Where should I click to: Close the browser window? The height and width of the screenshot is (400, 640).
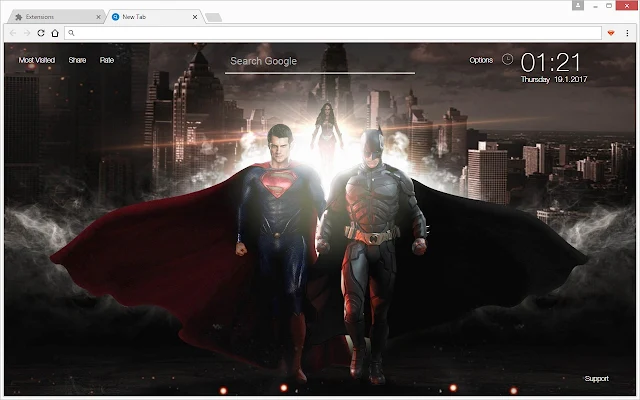tap(628, 6)
